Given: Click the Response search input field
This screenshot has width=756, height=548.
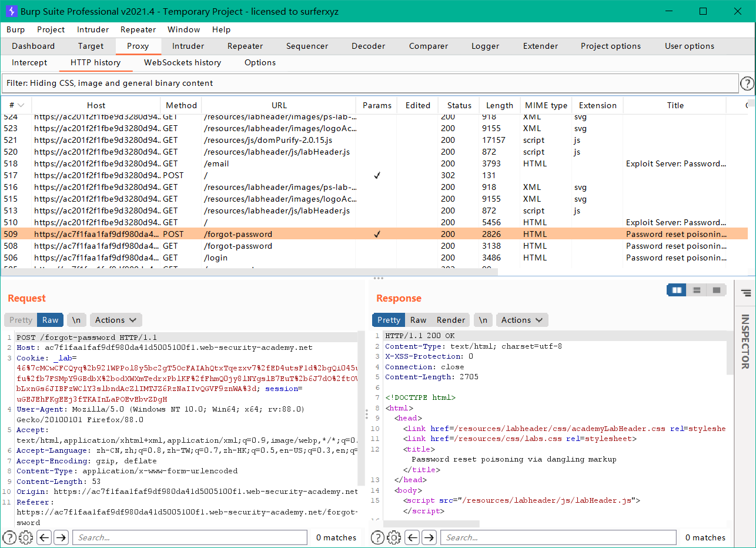Looking at the screenshot, I should (x=558, y=537).
